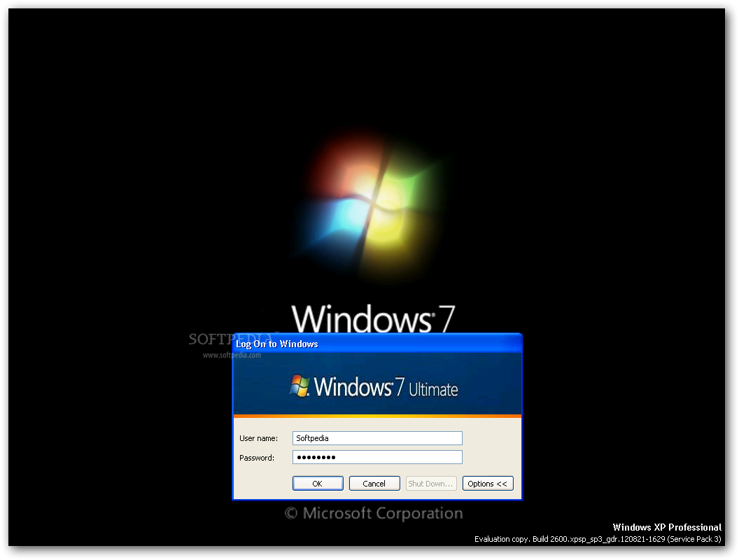Click the 'Windows 7 Ultimate' banner text
The image size is (739, 560).
pos(386,387)
